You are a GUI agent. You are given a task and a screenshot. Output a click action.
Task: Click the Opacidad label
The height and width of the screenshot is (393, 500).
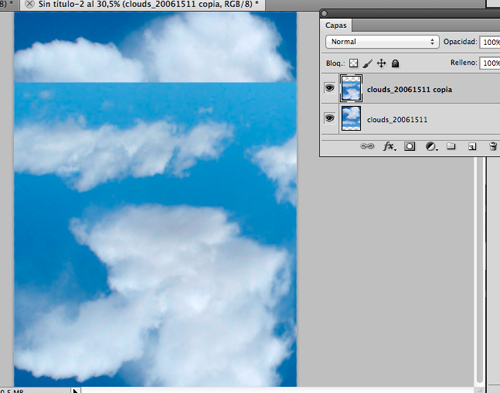(x=460, y=42)
